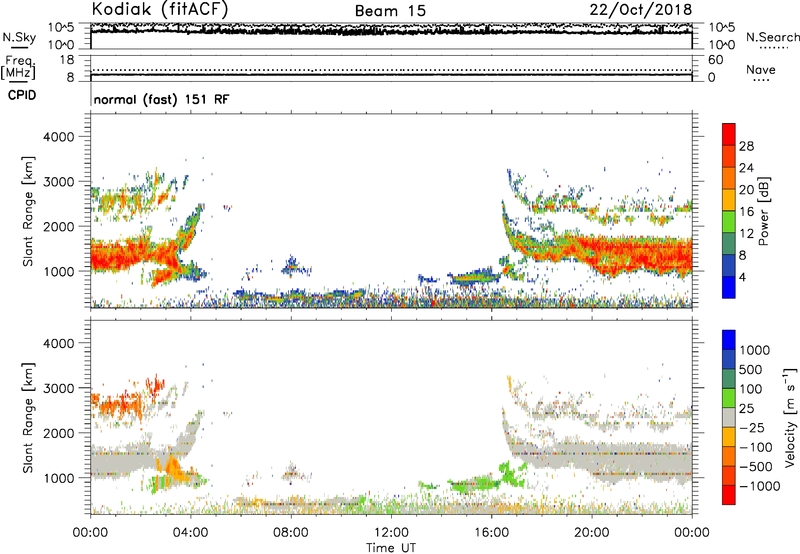Click the '-1000' tick on Velocity scale
This screenshot has width=800, height=554.
tap(760, 486)
